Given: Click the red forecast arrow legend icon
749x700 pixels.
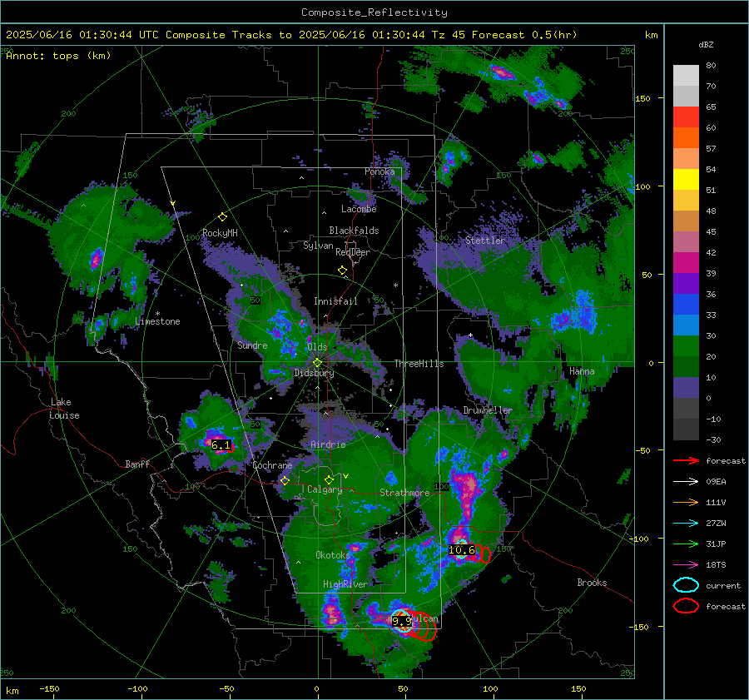Looking at the screenshot, I should click(x=686, y=460).
